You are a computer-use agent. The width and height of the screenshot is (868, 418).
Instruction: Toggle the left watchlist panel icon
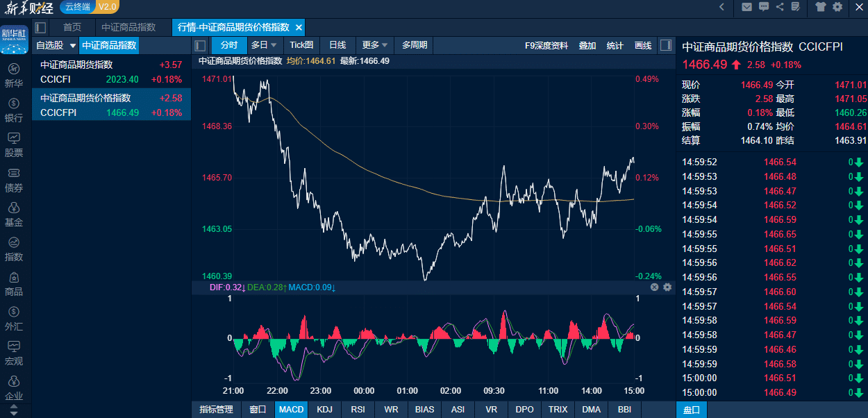click(40, 28)
